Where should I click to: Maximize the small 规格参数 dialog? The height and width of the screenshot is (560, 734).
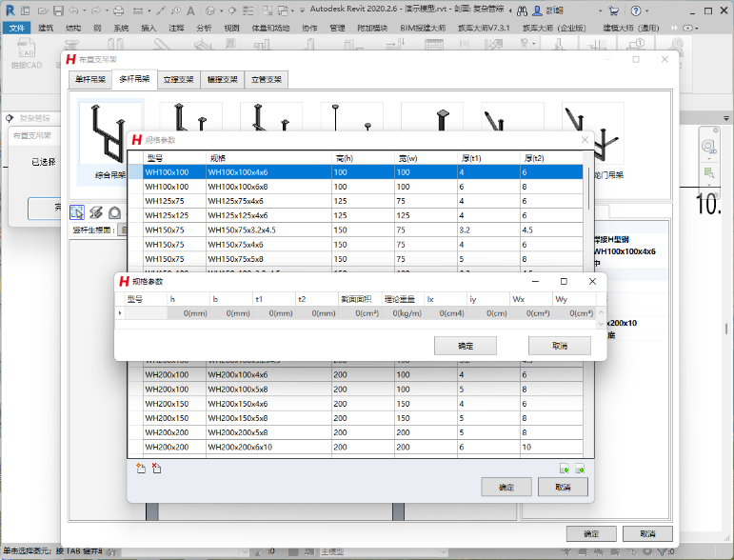564,282
